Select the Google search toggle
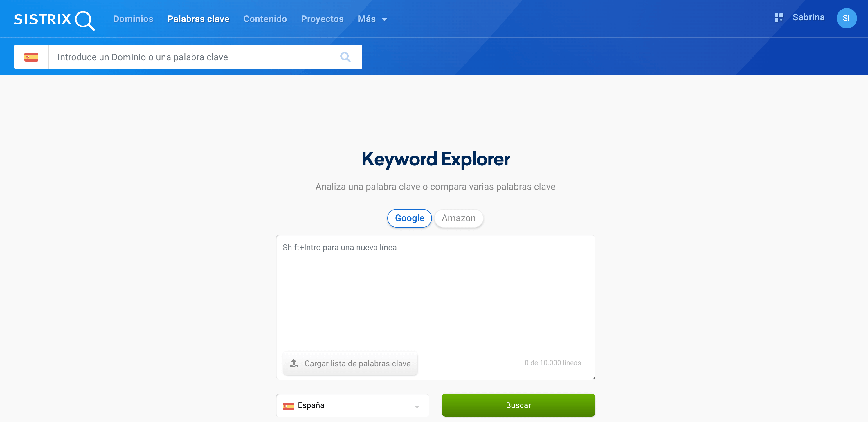868x422 pixels. [409, 218]
